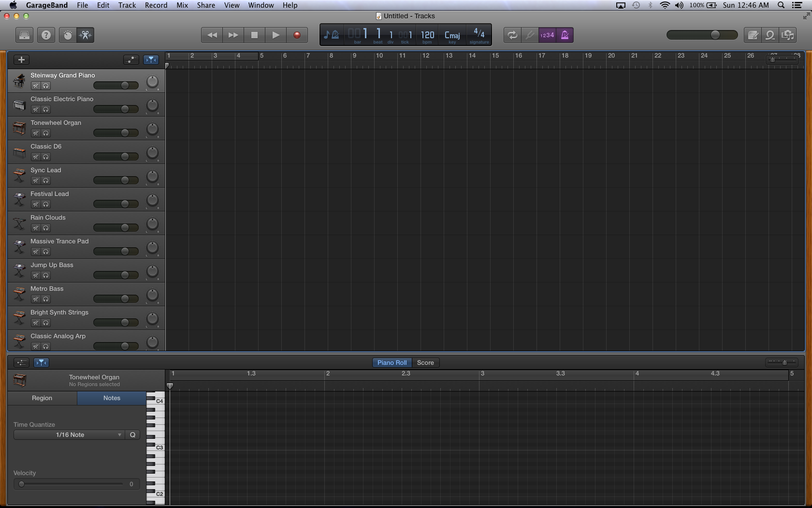Click the Bright Synth Strings icon
The height and width of the screenshot is (508, 812).
[x=19, y=318]
